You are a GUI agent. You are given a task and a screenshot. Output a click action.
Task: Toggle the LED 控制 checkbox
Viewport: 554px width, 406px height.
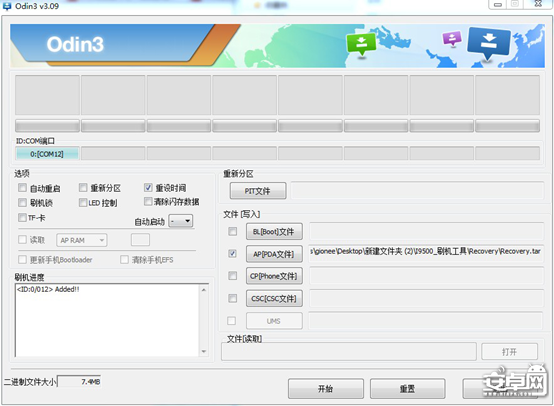(83, 202)
